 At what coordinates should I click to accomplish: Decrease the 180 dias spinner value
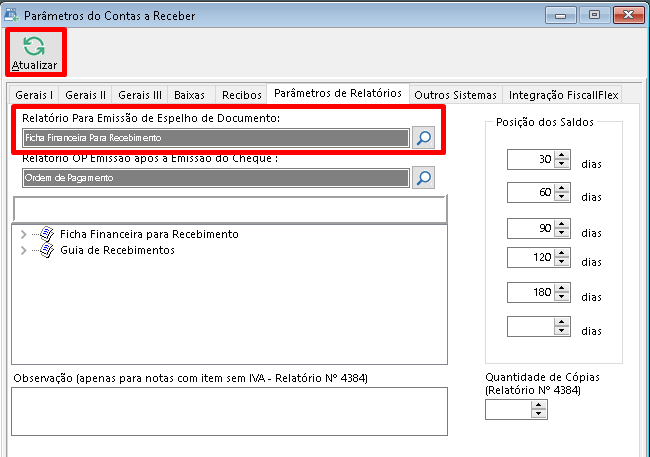(562, 297)
